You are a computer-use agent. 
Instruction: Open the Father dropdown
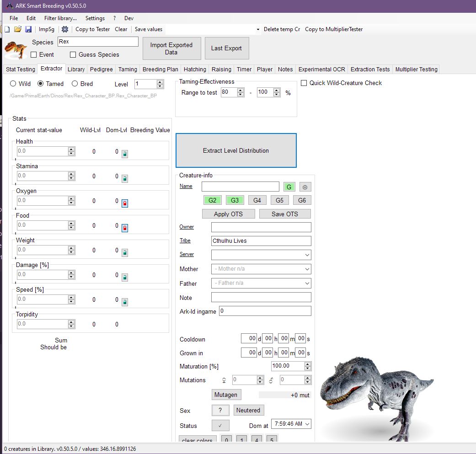pyautogui.click(x=307, y=283)
